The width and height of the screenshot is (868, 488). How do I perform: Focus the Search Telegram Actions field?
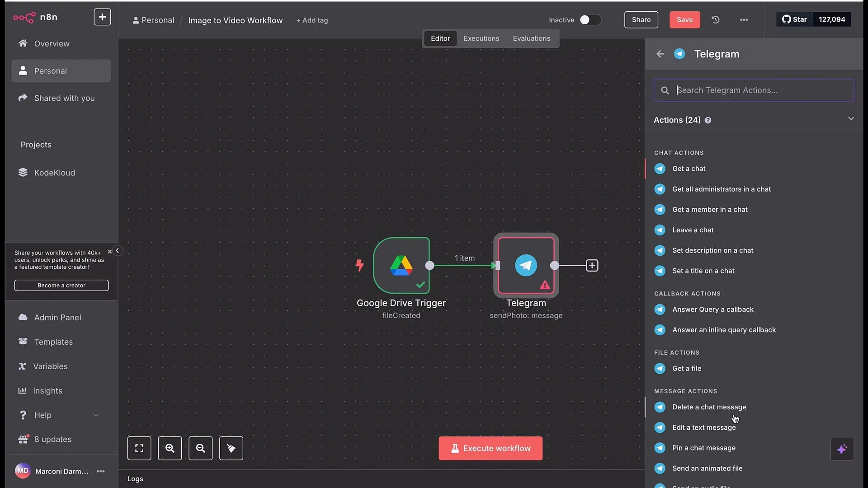pyautogui.click(x=754, y=90)
